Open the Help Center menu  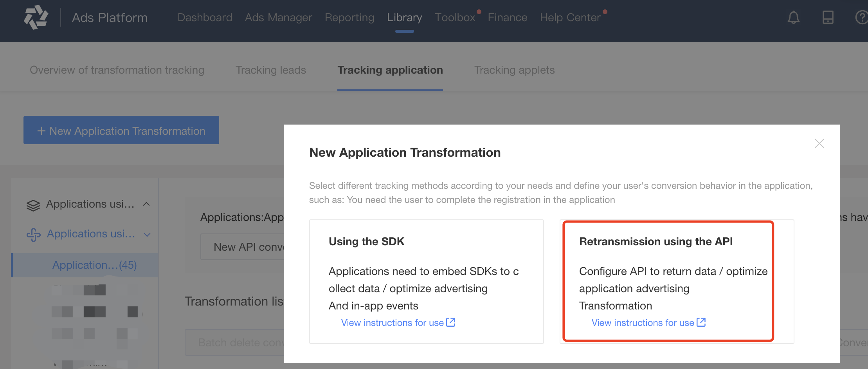570,17
